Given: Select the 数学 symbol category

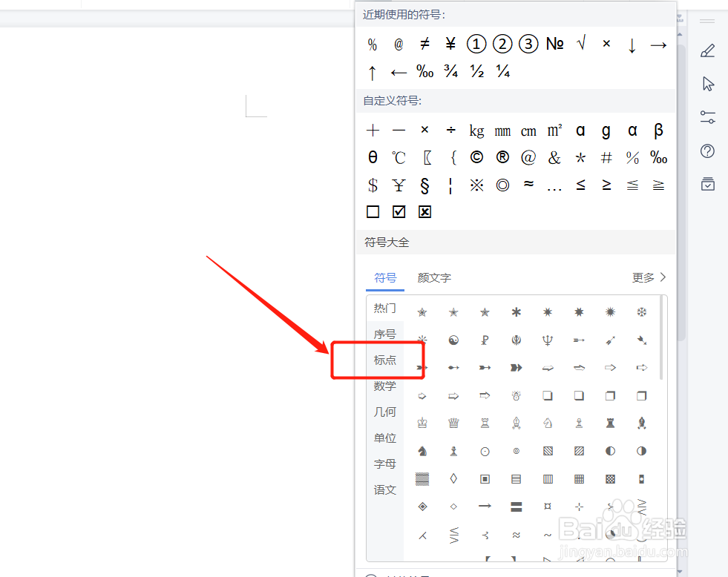Looking at the screenshot, I should tap(385, 386).
